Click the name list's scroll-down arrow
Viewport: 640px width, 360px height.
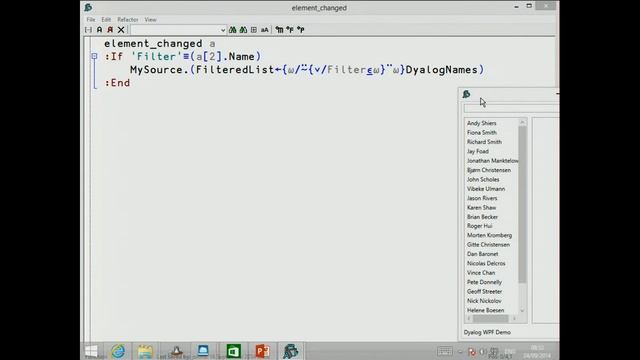tap(522, 311)
